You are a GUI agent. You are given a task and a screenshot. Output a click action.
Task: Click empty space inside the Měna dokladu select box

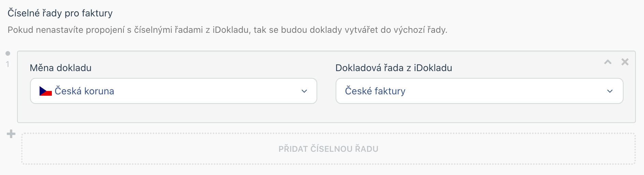click(205, 91)
